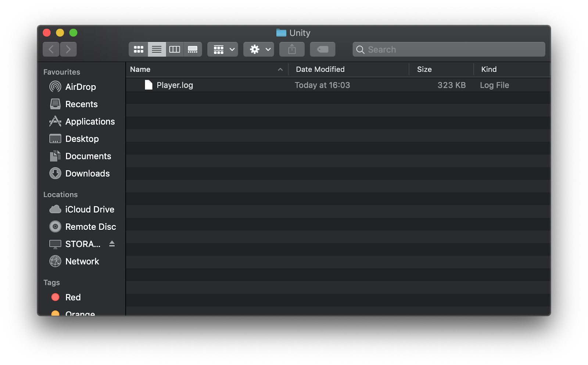This screenshot has width=588, height=365.
Task: Switch to icon view
Action: click(x=138, y=49)
